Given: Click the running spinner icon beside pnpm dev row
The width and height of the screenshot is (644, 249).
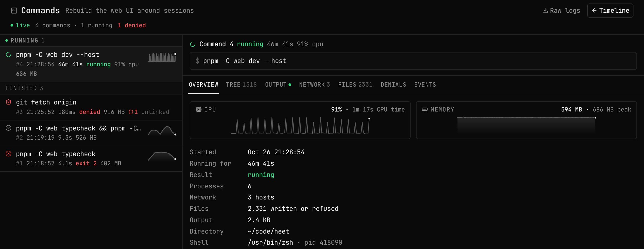Looking at the screenshot, I should point(9,55).
